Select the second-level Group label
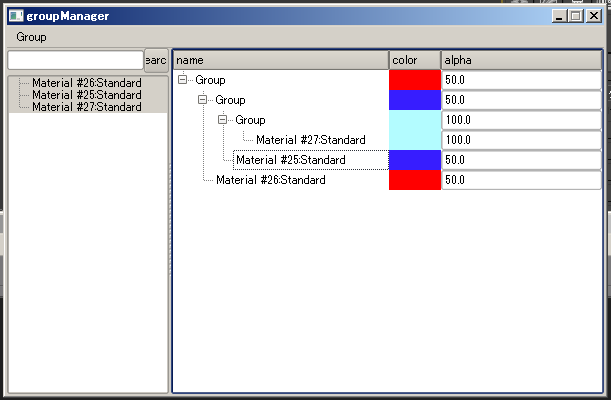The width and height of the screenshot is (611, 400). point(230,100)
